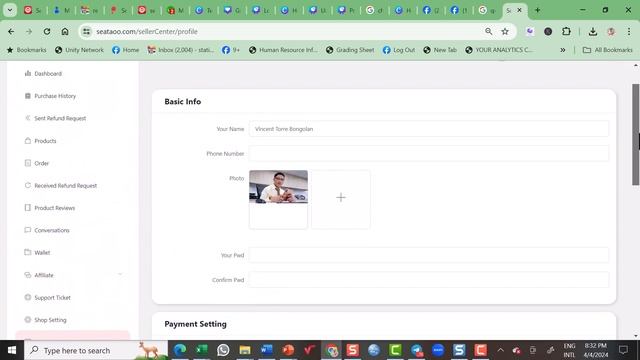This screenshot has width=640, height=360.
Task: Click the Phone Number input field
Action: point(429,154)
